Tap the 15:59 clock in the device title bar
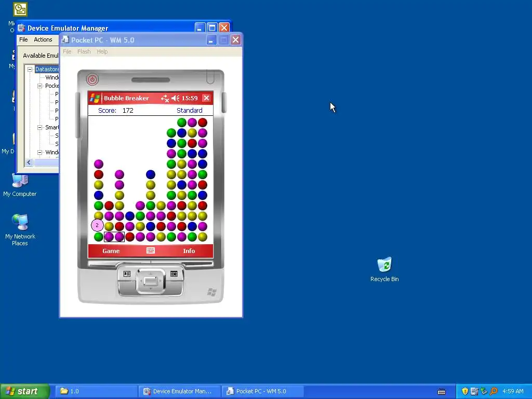The height and width of the screenshot is (399, 532). click(x=189, y=98)
